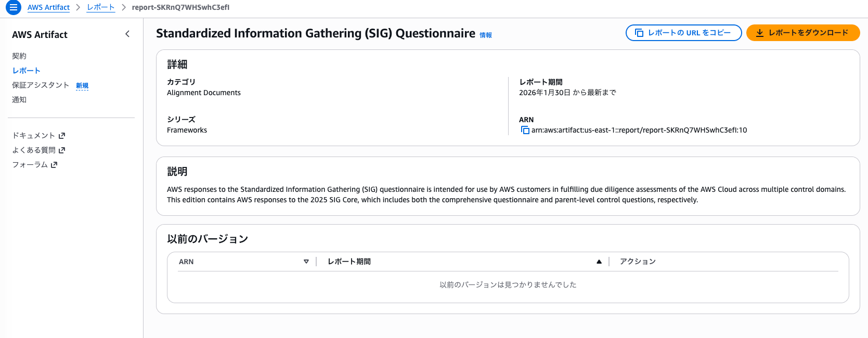Click the 情報 link beside title
868x338 pixels.
pos(486,35)
